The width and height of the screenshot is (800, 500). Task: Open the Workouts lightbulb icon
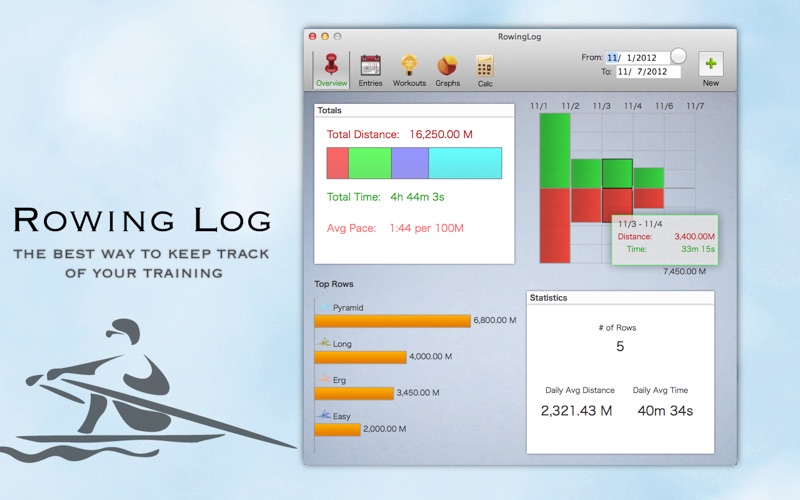pyautogui.click(x=409, y=70)
